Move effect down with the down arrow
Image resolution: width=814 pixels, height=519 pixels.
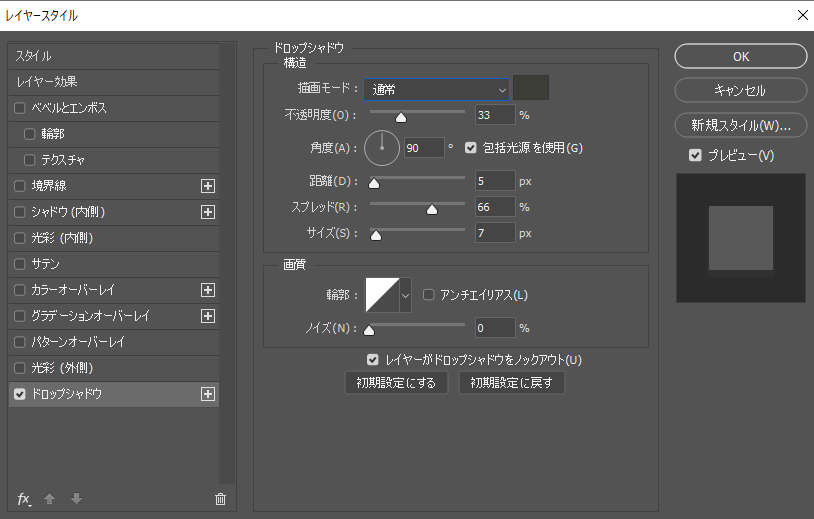(x=76, y=499)
